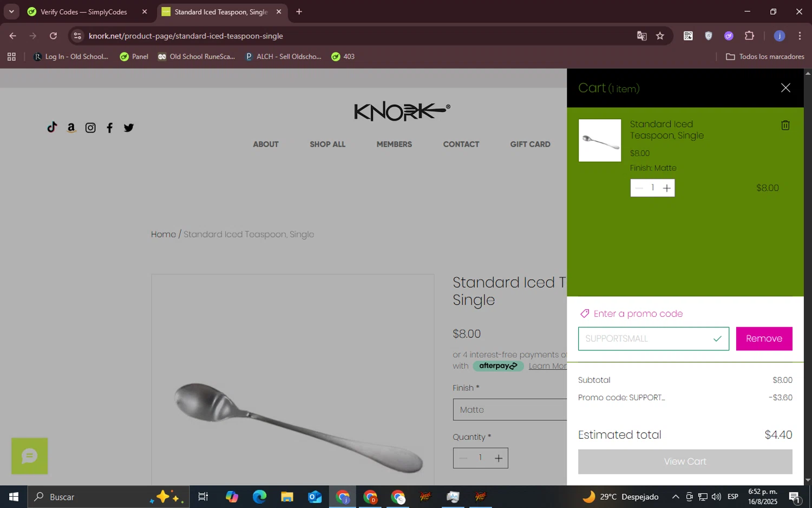Open the TikTok social link

52,127
